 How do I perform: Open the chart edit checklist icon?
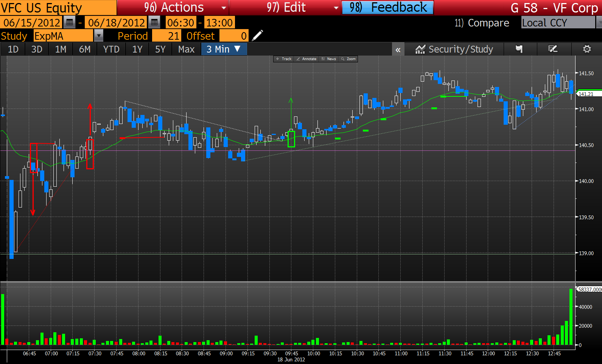point(553,49)
